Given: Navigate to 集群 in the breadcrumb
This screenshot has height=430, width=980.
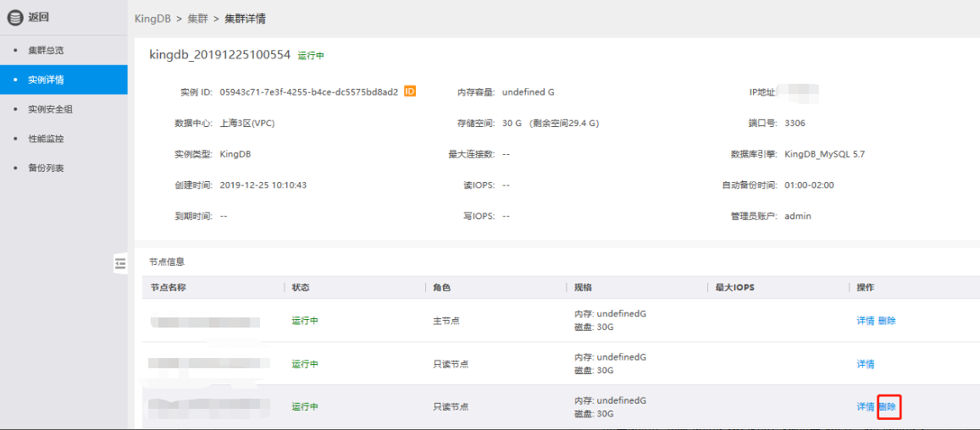Looking at the screenshot, I should tap(197, 19).
